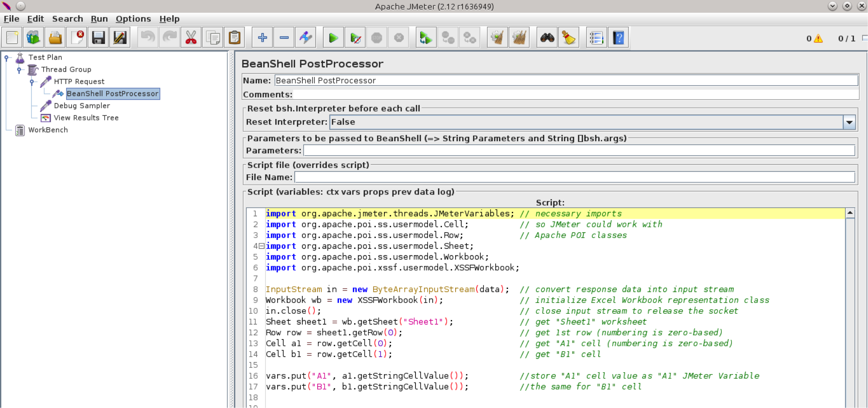The image size is (868, 408).
Task: Save the test plan with floppy icon
Action: click(98, 38)
